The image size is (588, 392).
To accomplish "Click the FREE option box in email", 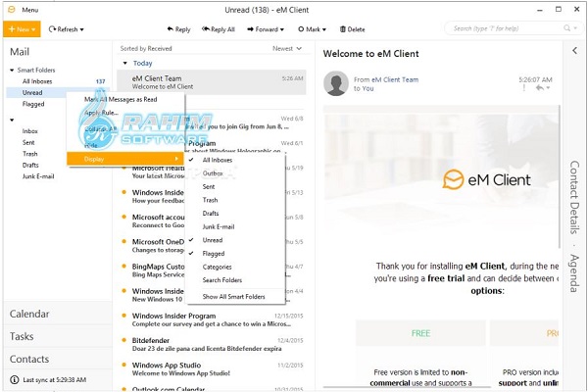I will [x=420, y=333].
